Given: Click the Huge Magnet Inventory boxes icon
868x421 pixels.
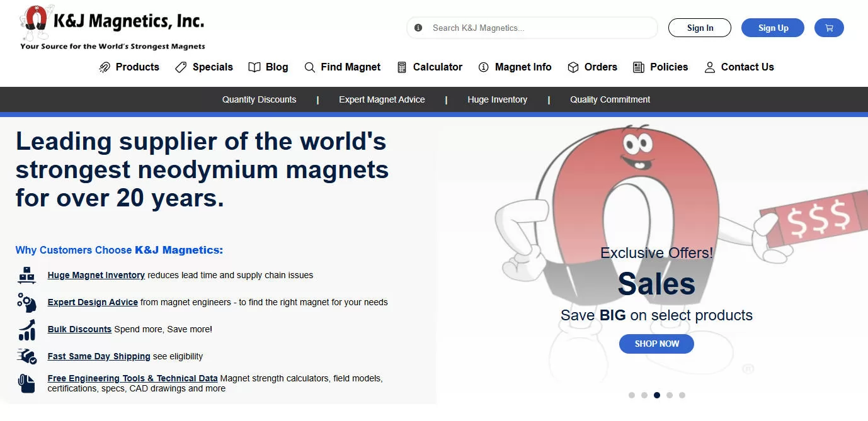Looking at the screenshot, I should pos(27,275).
